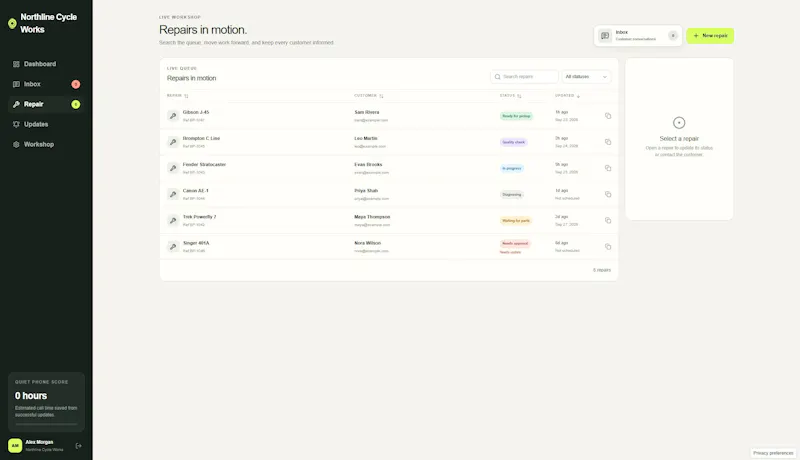The width and height of the screenshot is (800, 460).
Task: Copy icon on the Brompton C Line row
Action: tap(608, 142)
